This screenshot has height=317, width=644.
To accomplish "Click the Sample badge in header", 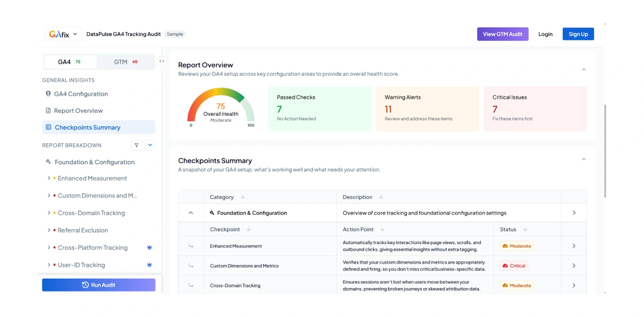I will pyautogui.click(x=175, y=34).
